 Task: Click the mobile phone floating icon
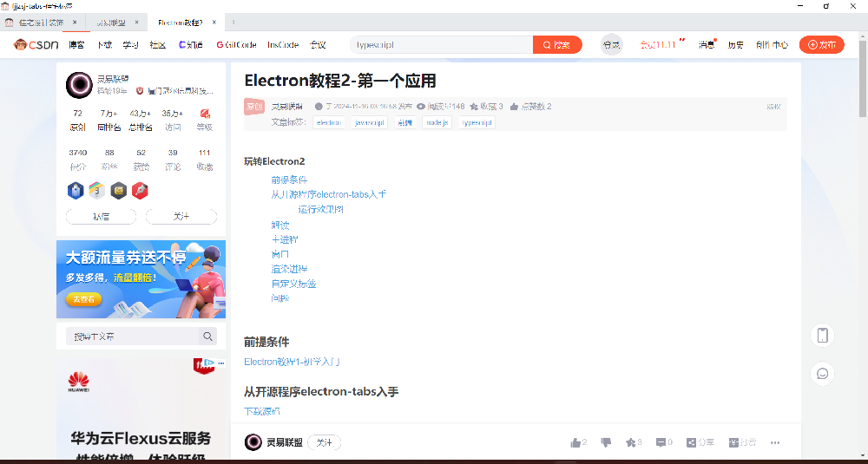tap(822, 335)
